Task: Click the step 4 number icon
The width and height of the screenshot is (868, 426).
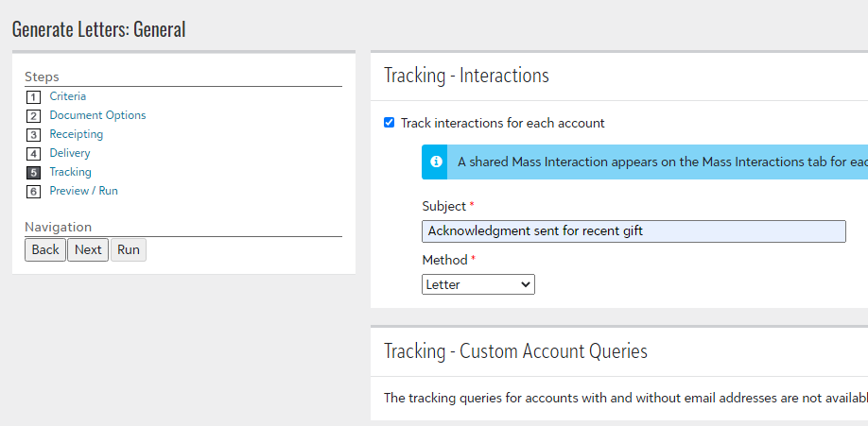Action: click(x=33, y=154)
